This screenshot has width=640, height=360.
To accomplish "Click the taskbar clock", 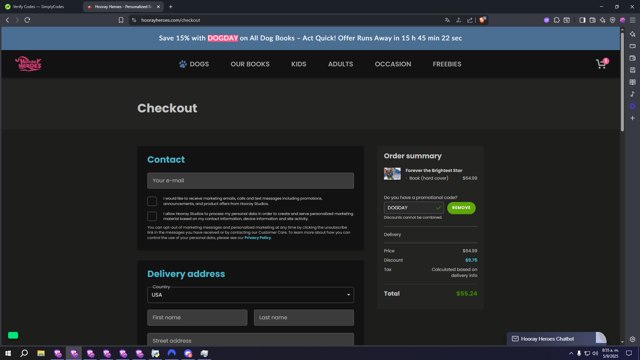I will [x=610, y=353].
